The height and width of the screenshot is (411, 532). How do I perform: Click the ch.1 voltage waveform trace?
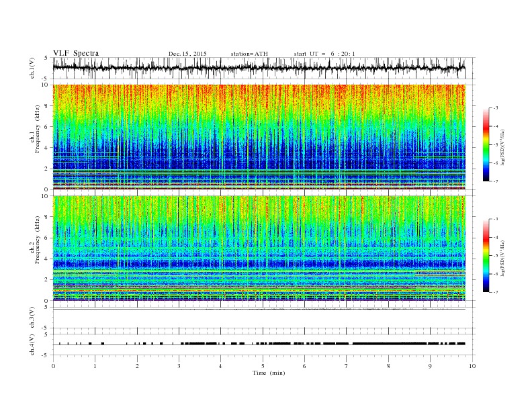click(x=259, y=68)
